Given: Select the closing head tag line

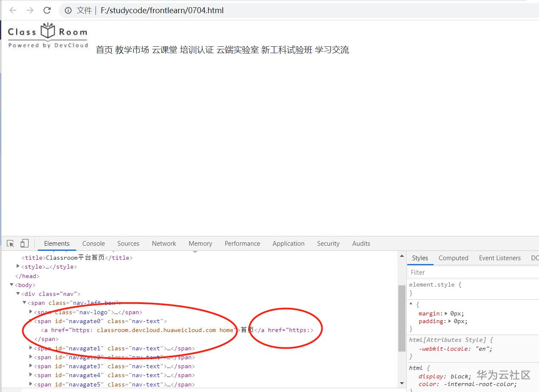Looking at the screenshot, I should pyautogui.click(x=27, y=276).
